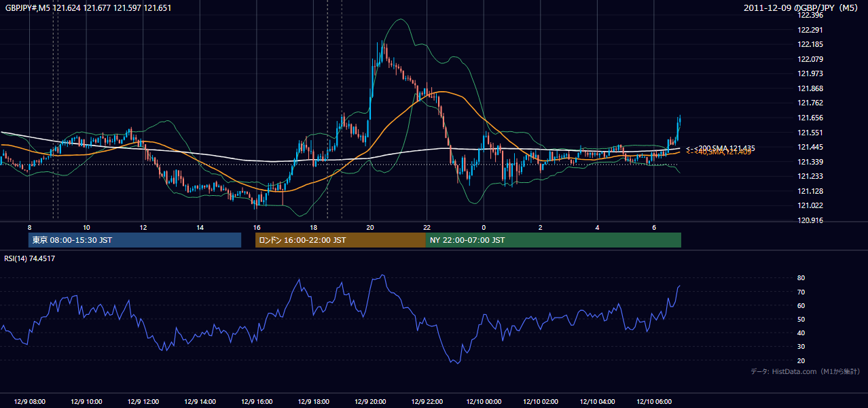
Task: Click price axis value 121.022
Action: click(811, 206)
